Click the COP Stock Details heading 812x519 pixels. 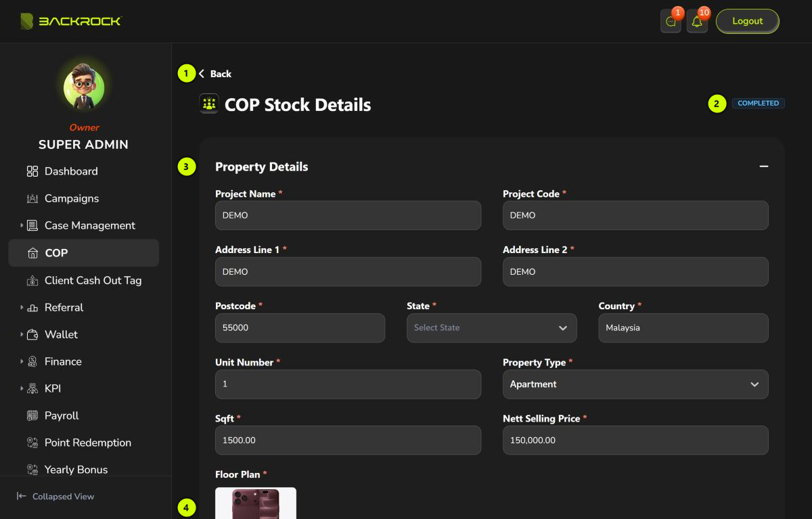point(298,105)
